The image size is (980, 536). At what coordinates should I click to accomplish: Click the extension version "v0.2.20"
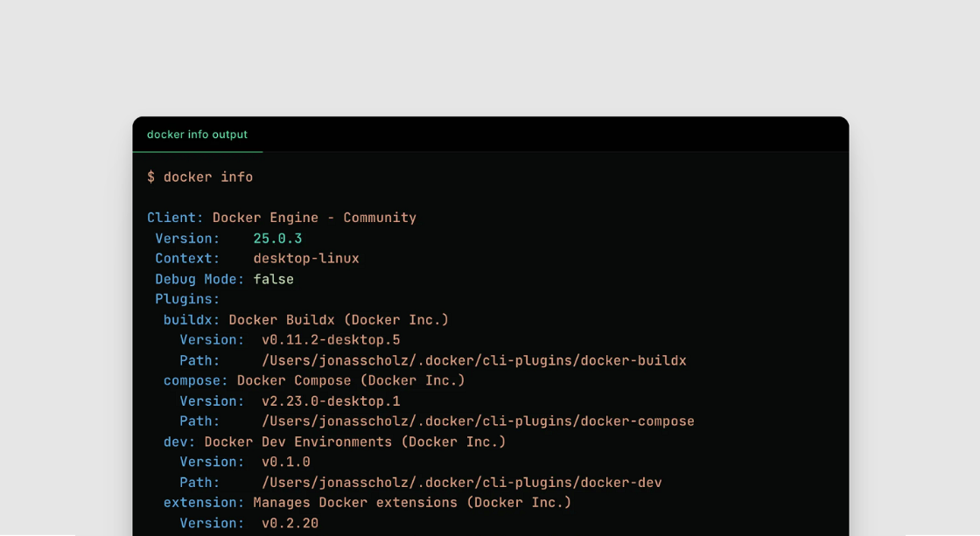coord(290,523)
